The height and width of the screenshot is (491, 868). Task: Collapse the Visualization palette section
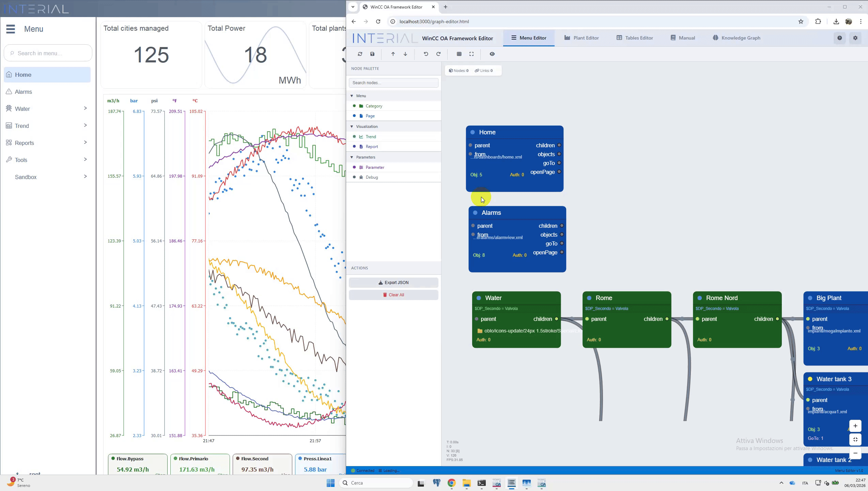[352, 127]
